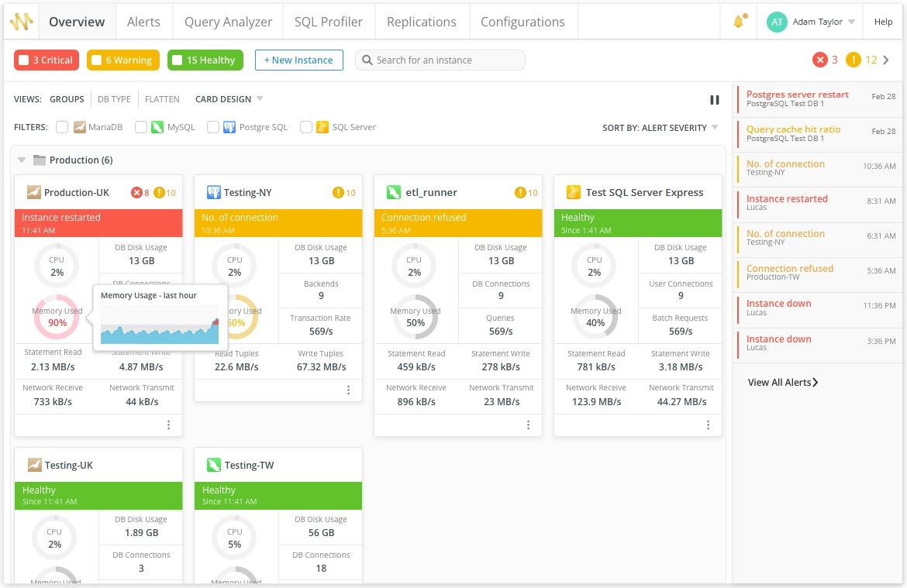Pause live updates with the pause icon

point(715,100)
